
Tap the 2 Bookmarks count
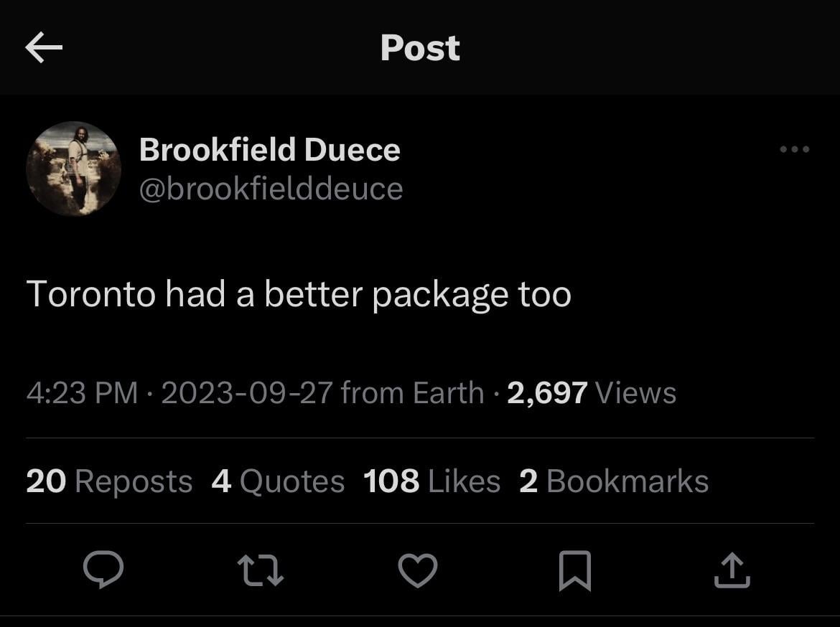(614, 481)
